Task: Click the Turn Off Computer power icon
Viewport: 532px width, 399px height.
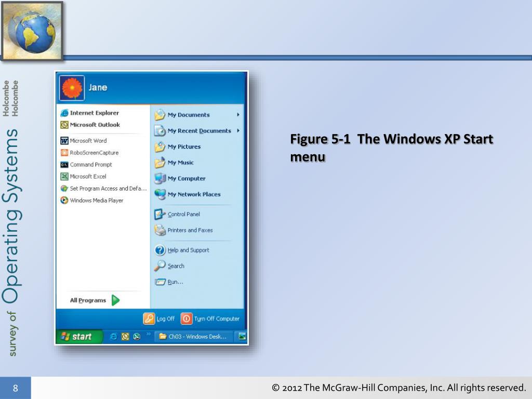Action: (187, 318)
